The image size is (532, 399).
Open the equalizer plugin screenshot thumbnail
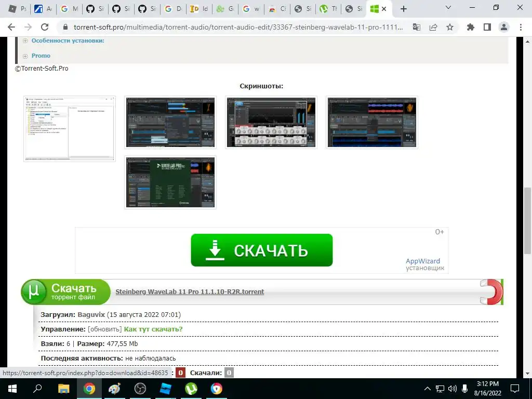tap(271, 123)
